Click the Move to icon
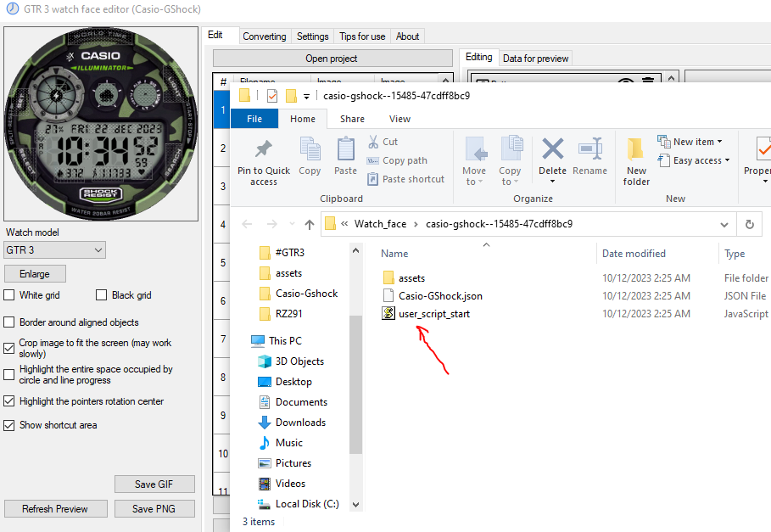 476,149
